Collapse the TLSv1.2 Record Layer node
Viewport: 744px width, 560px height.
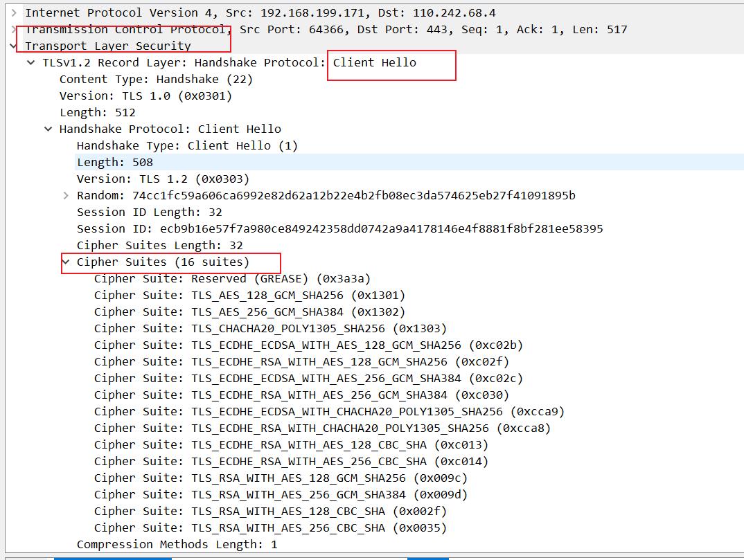pyautogui.click(x=31, y=62)
